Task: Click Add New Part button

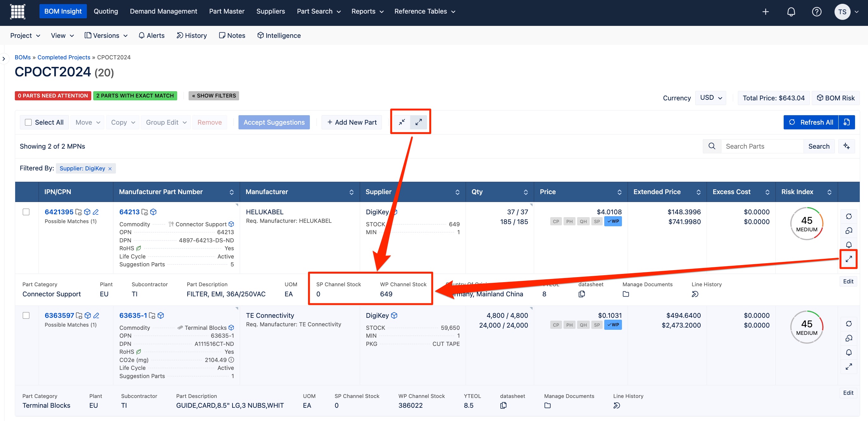Action: click(352, 122)
